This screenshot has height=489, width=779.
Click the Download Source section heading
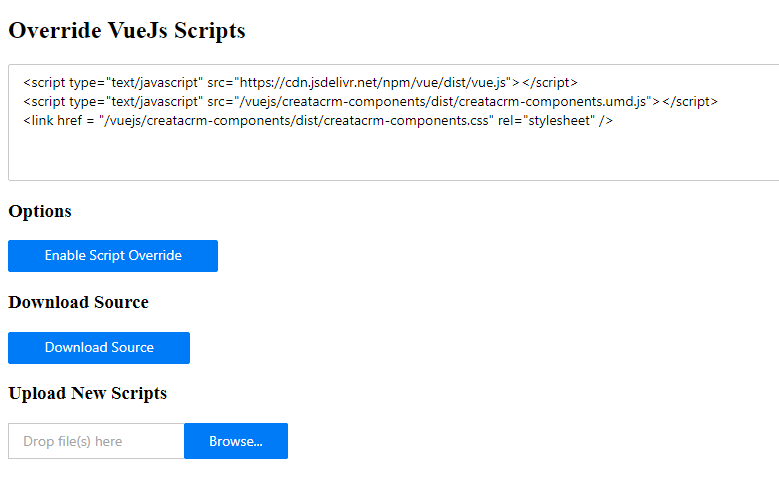coord(78,302)
